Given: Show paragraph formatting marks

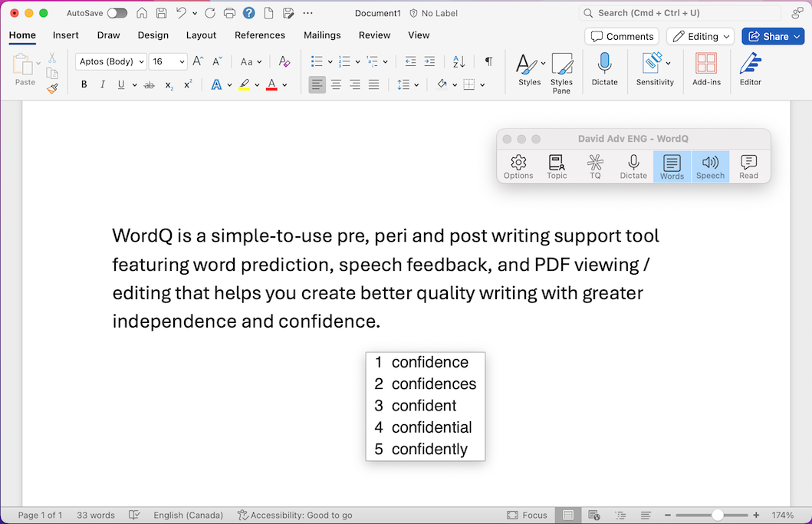Looking at the screenshot, I should pyautogui.click(x=488, y=60).
